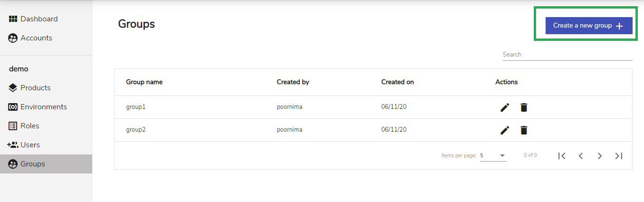The image size is (644, 202).
Task: Click the Group name column header
Action: pyautogui.click(x=144, y=82)
